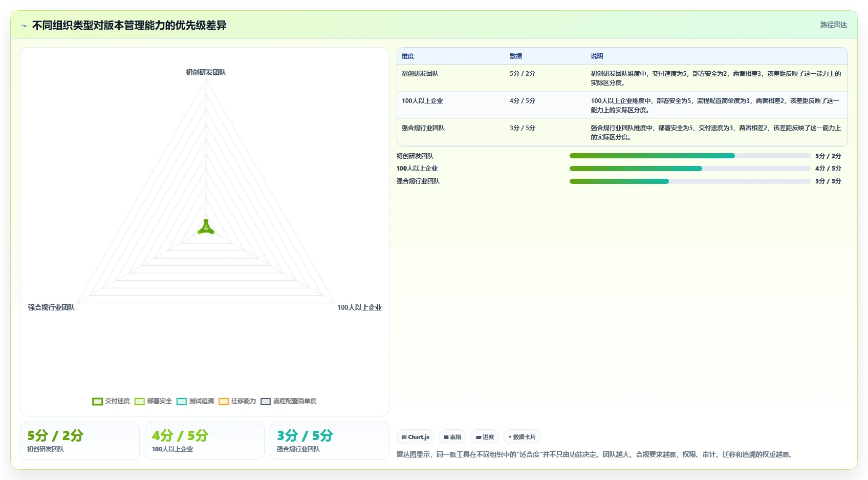The width and height of the screenshot is (868, 480).
Task: Click the 强合规行业团队 table description text
Action: [716, 133]
